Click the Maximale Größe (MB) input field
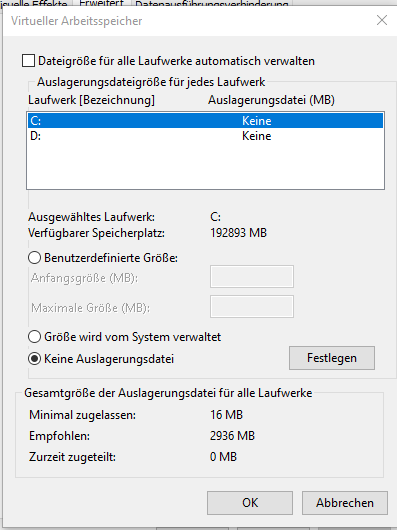Viewport: 397px width, 530px height. [252, 307]
